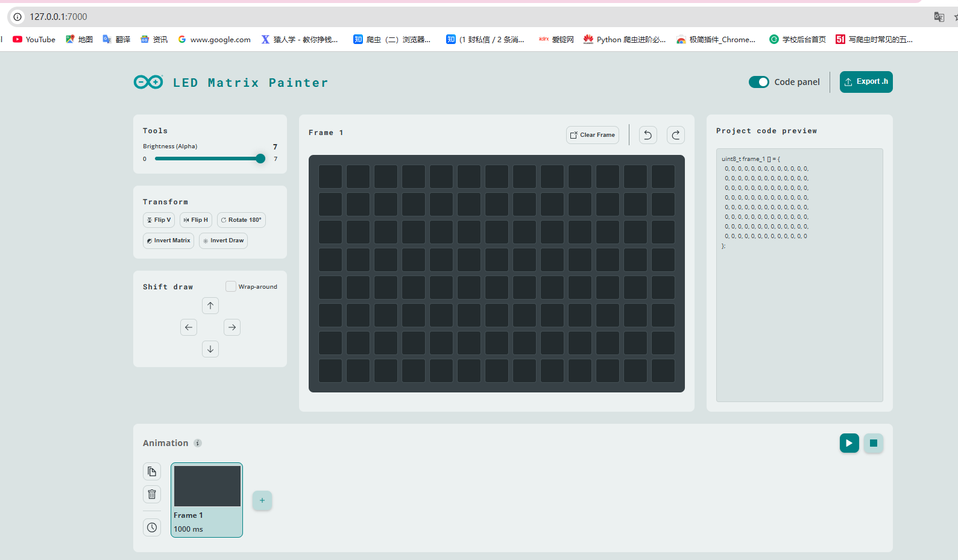Viewport: 958px width, 560px height.
Task: Open the 资讯 bookmark
Action: (154, 39)
